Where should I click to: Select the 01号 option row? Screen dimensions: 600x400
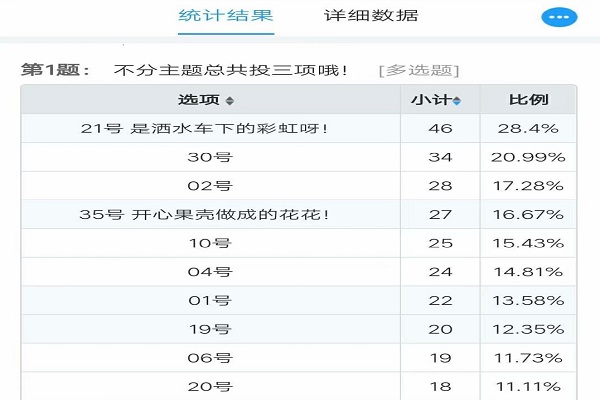298,300
